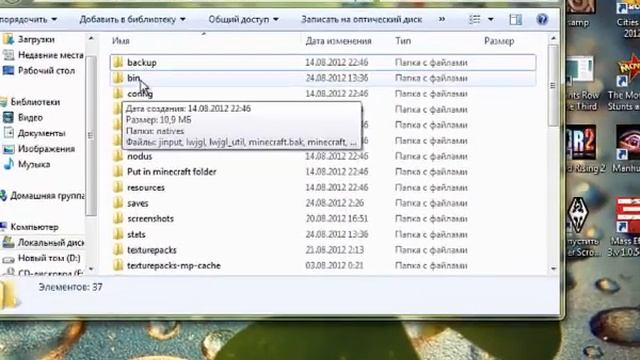Open 'Новый том (D:)' drive
Screen dimensions: 640x360
click(x=49, y=258)
